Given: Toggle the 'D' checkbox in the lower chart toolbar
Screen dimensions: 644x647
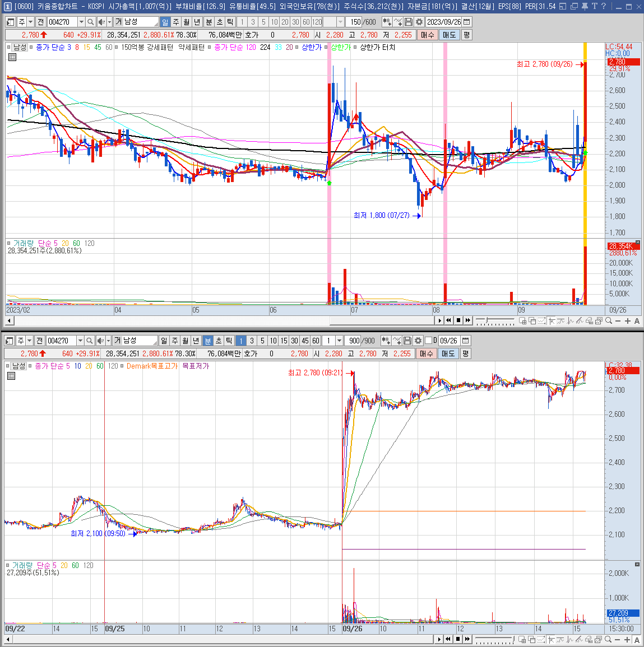Looking at the screenshot, I should [429, 341].
